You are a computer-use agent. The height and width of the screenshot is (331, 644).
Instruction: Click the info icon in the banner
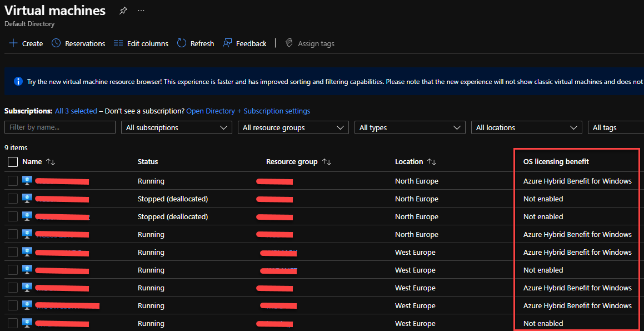(18, 82)
